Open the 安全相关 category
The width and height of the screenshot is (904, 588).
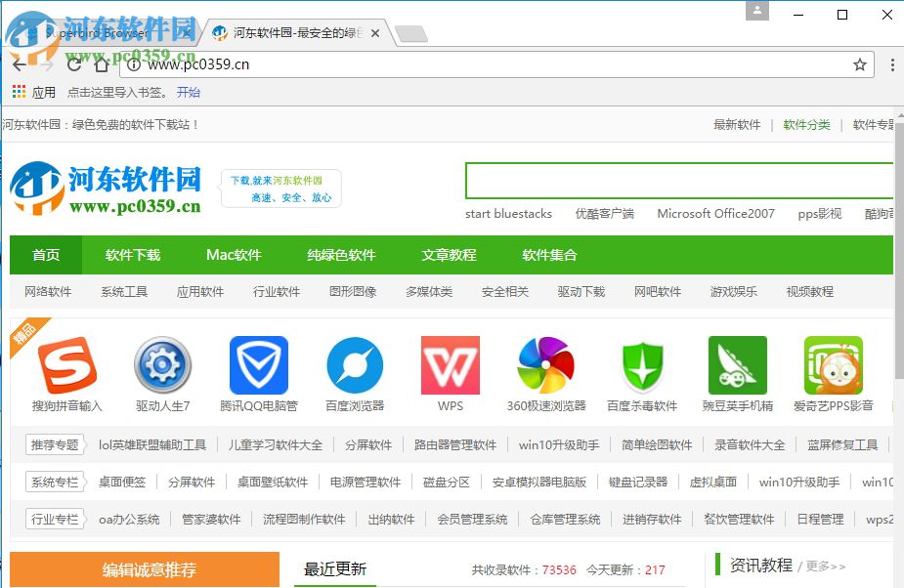pyautogui.click(x=505, y=292)
